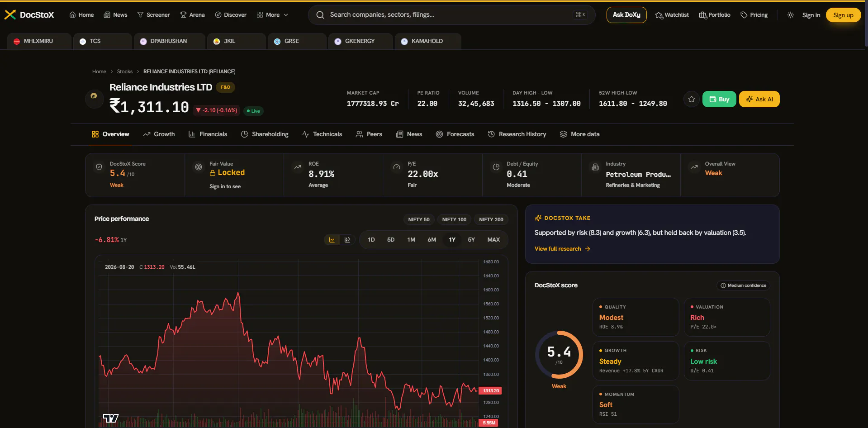
Task: Select the 6M chart range
Action: (432, 240)
